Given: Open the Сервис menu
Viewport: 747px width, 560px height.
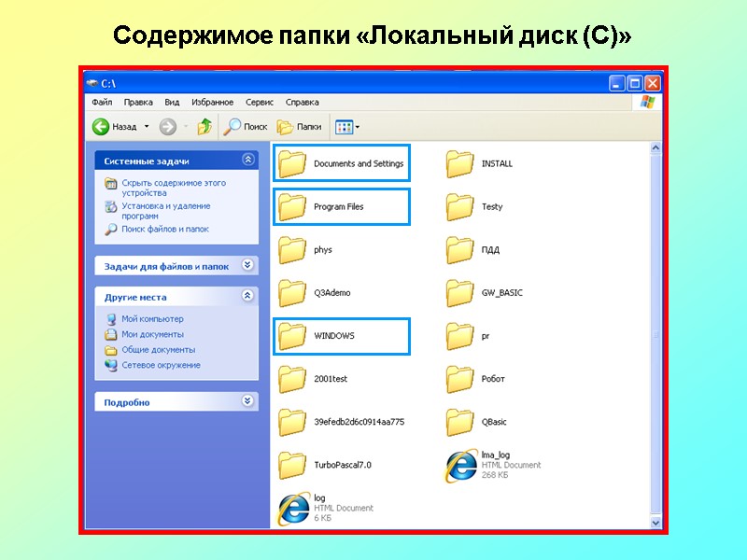Looking at the screenshot, I should [x=260, y=102].
